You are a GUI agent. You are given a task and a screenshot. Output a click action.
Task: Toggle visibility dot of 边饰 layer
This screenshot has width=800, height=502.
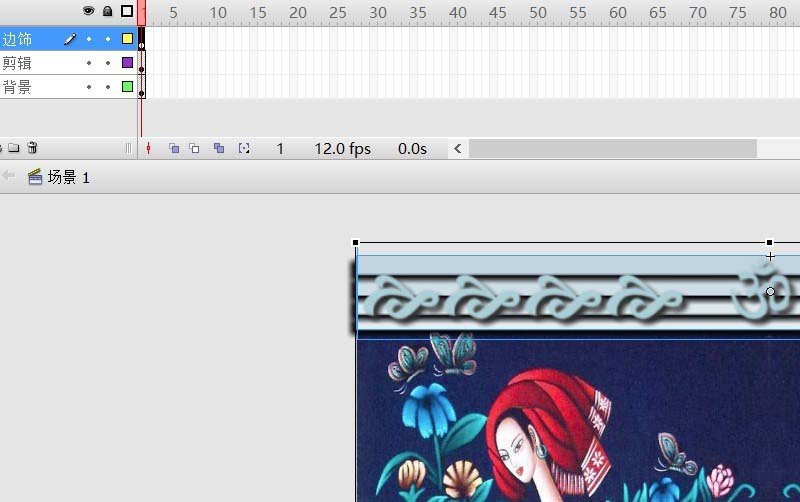[x=89, y=39]
